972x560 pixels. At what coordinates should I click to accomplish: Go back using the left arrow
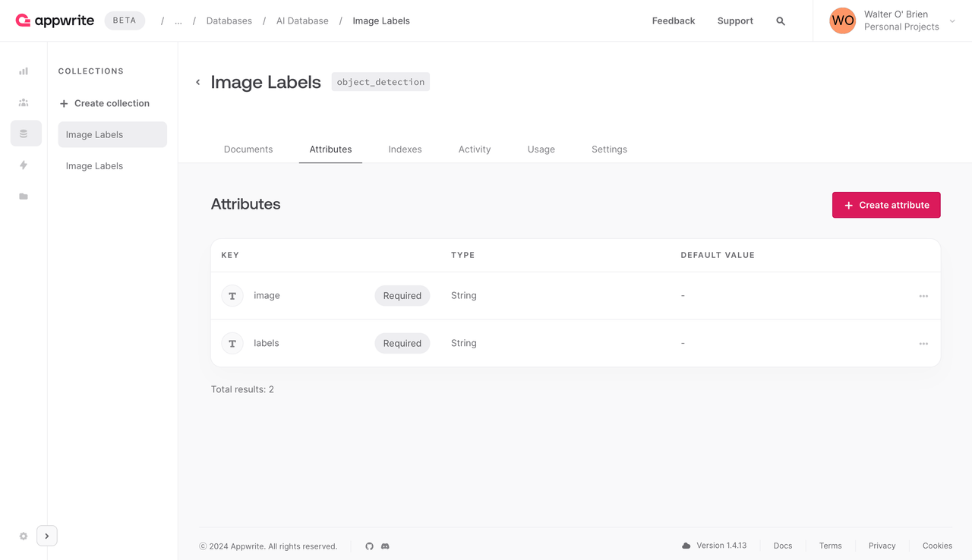tap(198, 82)
